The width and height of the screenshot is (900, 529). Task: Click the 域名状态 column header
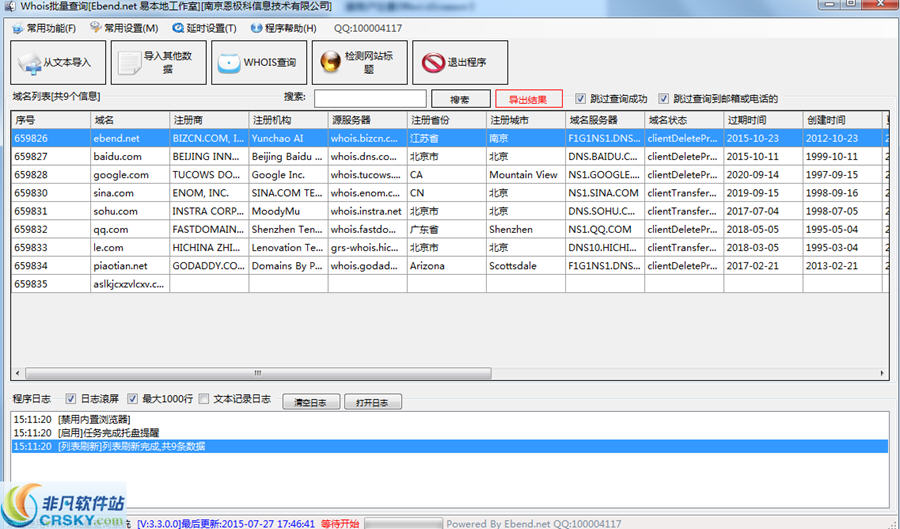684,120
